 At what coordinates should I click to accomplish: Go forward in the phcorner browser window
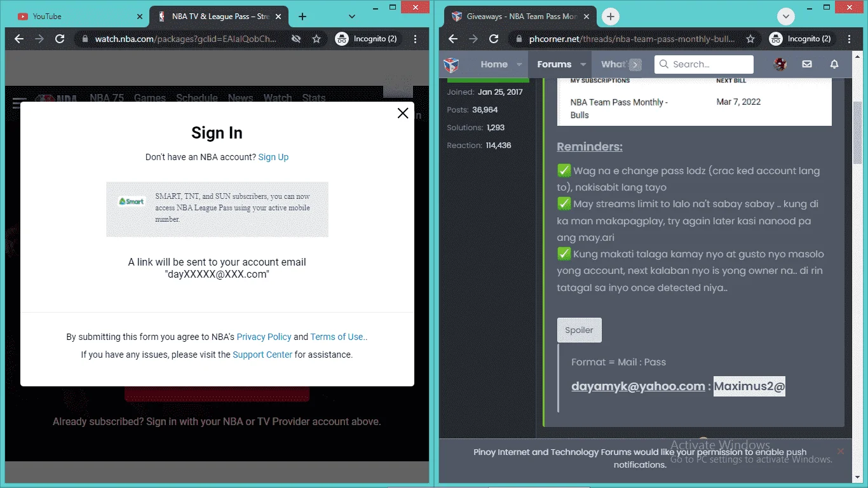473,39
